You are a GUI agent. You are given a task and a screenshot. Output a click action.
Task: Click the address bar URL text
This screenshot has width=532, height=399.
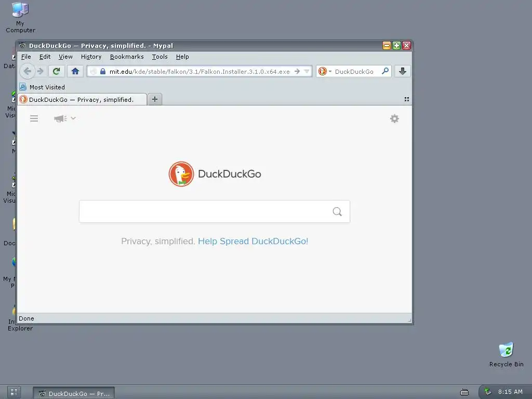[x=199, y=72]
